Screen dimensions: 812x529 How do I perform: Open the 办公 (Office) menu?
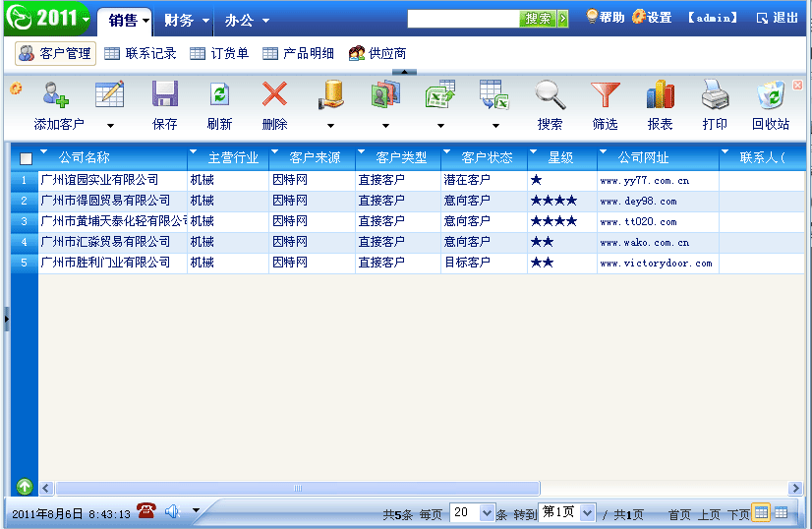pyautogui.click(x=247, y=21)
